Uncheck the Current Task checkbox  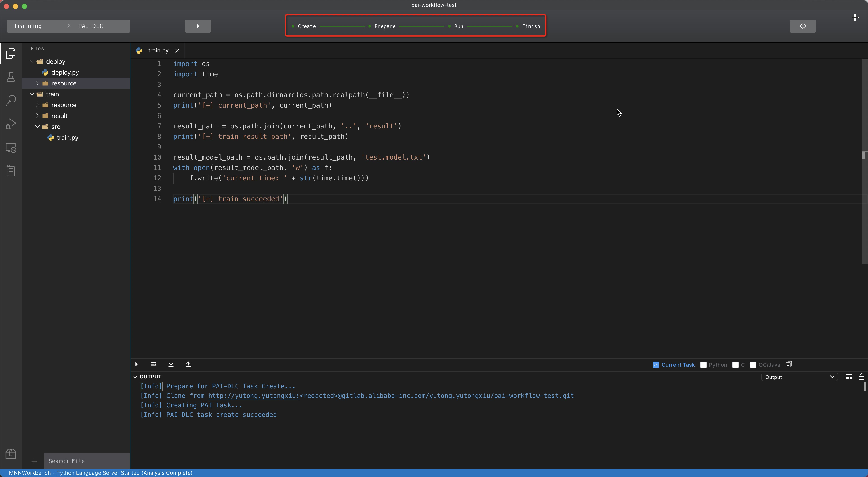click(656, 365)
